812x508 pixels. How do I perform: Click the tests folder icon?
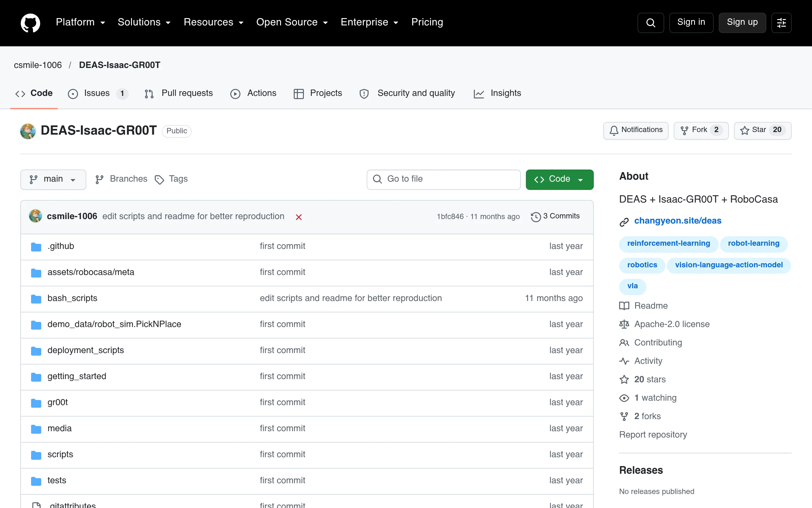pos(36,481)
